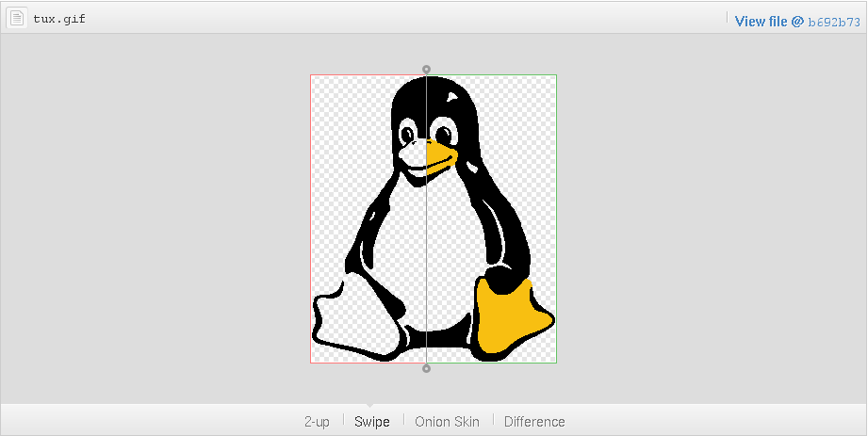Select the Swipe comparison mode

point(372,422)
